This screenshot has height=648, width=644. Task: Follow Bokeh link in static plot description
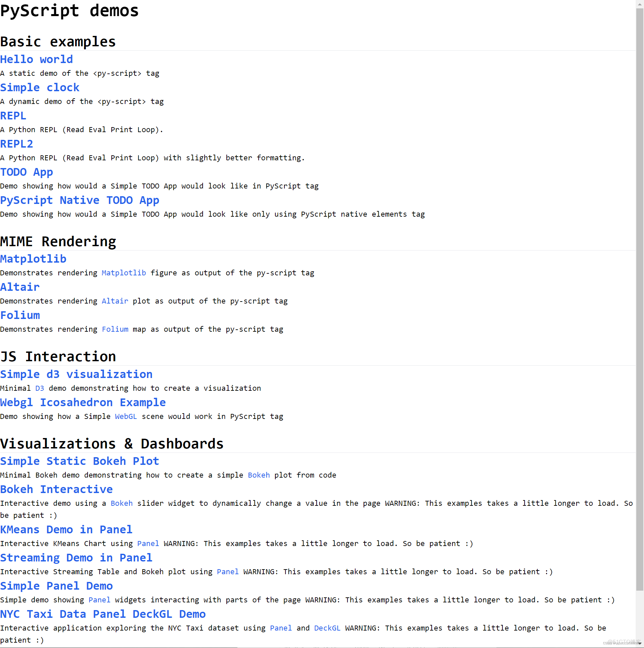coord(259,475)
